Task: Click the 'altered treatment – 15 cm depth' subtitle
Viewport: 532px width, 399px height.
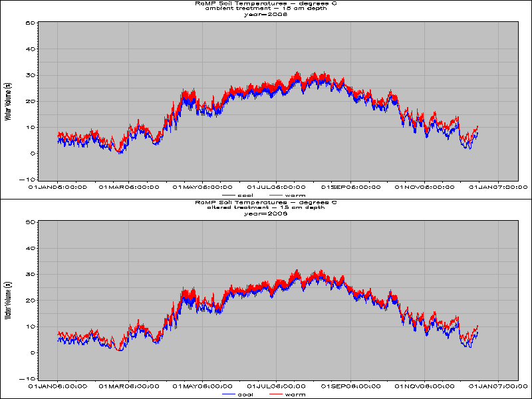Action: coord(265,208)
